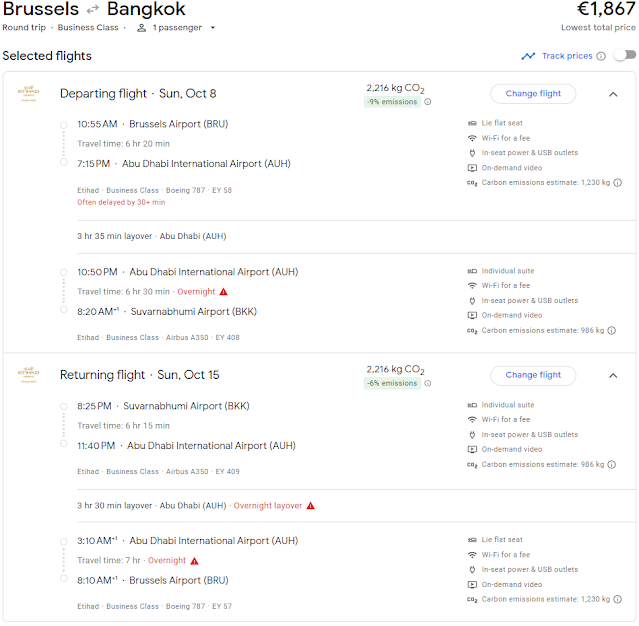Click On-demand video icon for EY 409

click(472, 450)
